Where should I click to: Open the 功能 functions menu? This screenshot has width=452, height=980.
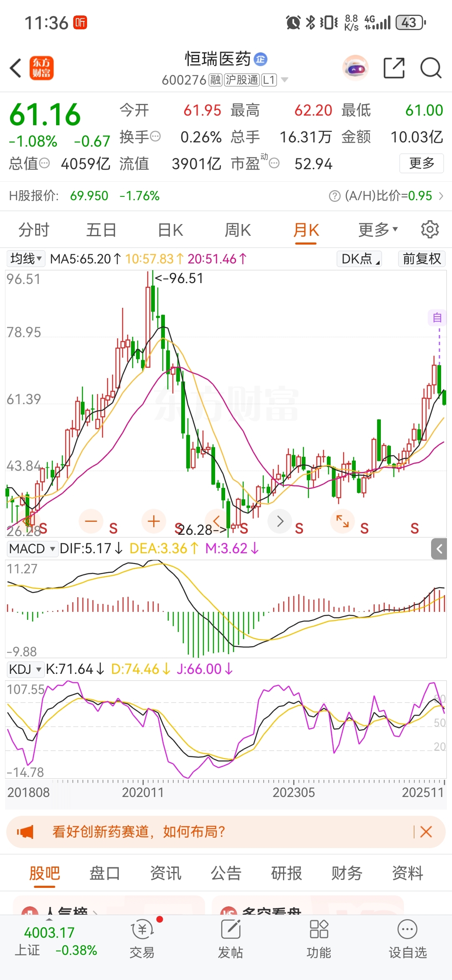pyautogui.click(x=318, y=939)
